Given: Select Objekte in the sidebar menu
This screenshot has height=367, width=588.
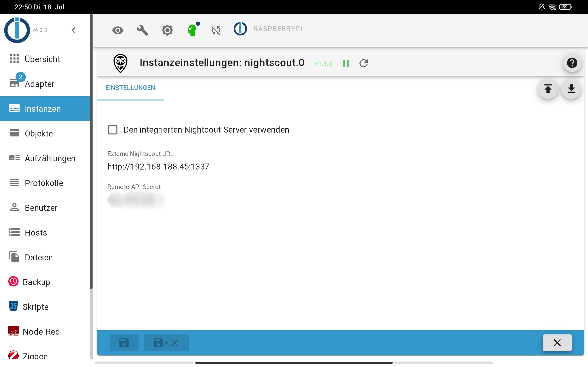Looking at the screenshot, I should point(39,133).
